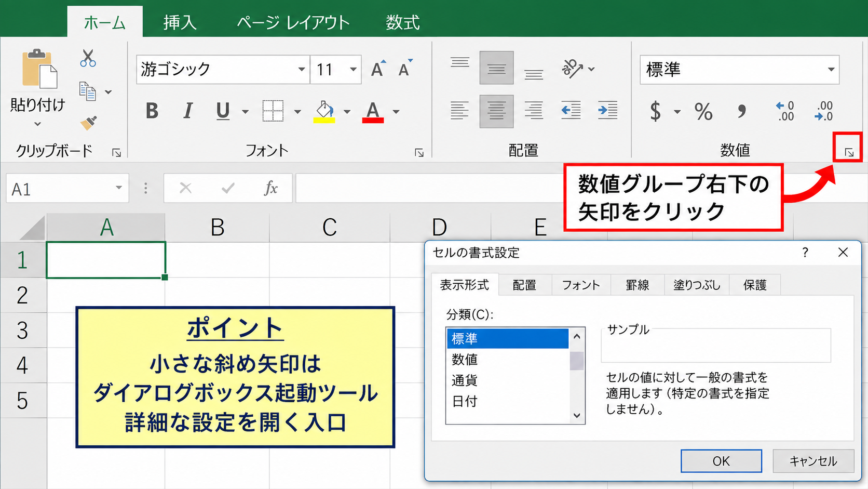Select the 保護 dialog tab
The width and height of the screenshot is (868, 489).
tap(755, 285)
